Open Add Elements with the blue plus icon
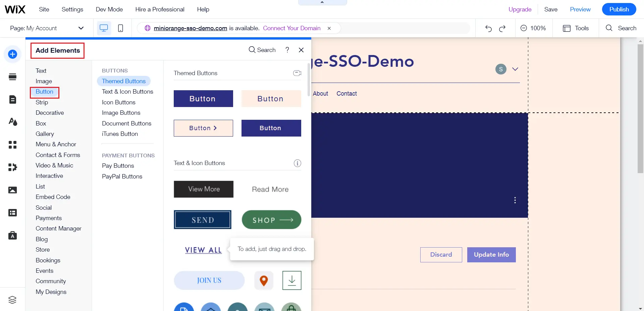 (12, 54)
